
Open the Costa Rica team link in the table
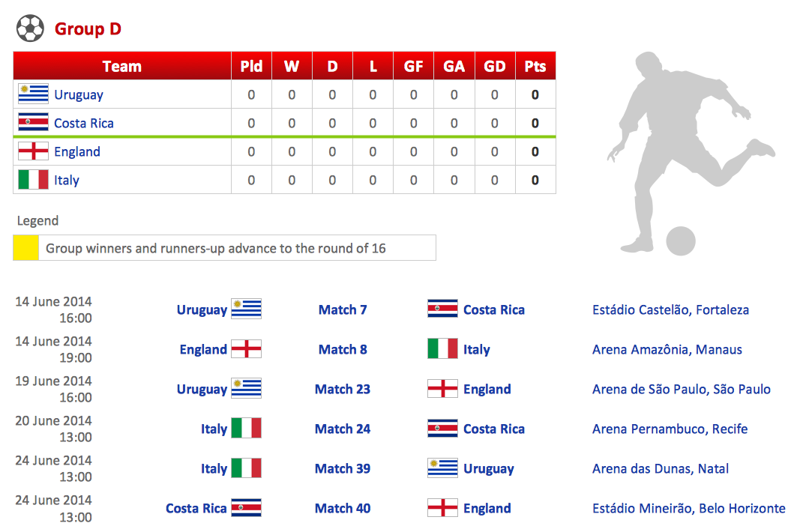tap(84, 124)
